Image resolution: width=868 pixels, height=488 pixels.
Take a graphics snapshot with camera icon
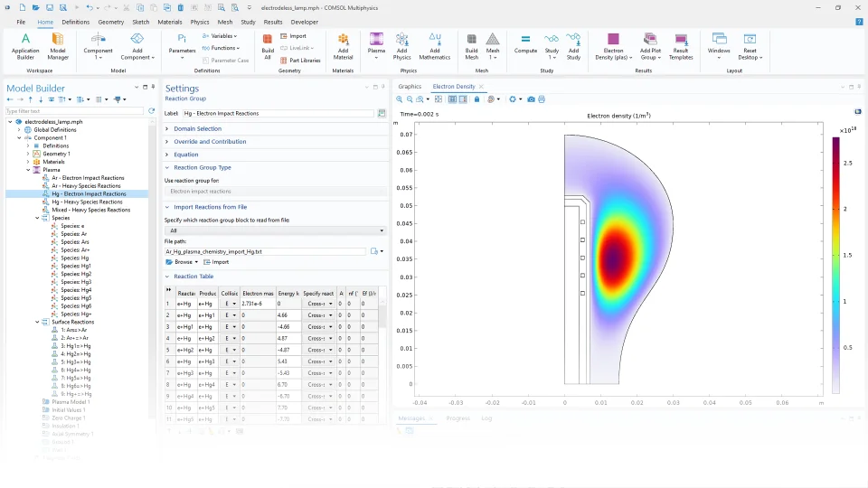[531, 99]
